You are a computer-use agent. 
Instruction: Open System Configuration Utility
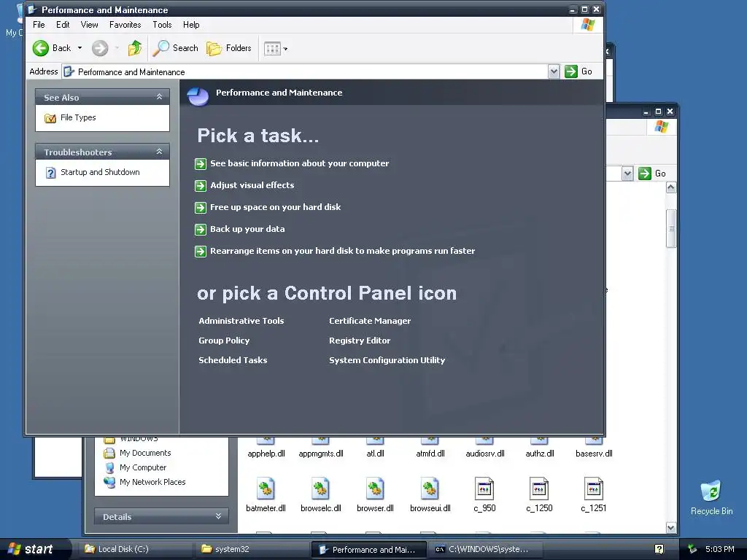point(387,360)
